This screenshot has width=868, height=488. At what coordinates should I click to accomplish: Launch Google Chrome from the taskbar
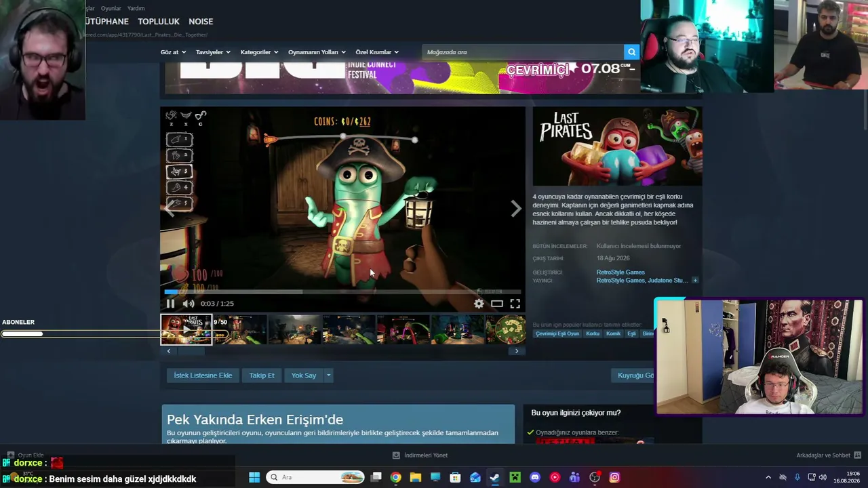(x=396, y=477)
